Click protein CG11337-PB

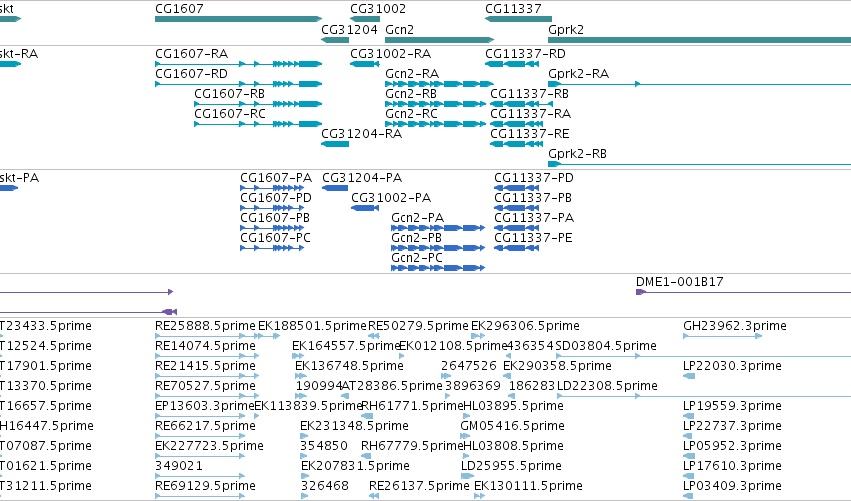click(516, 208)
